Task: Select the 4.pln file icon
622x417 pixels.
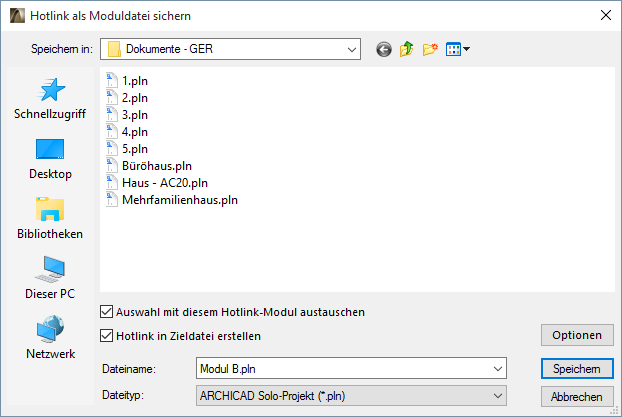Action: [x=111, y=132]
